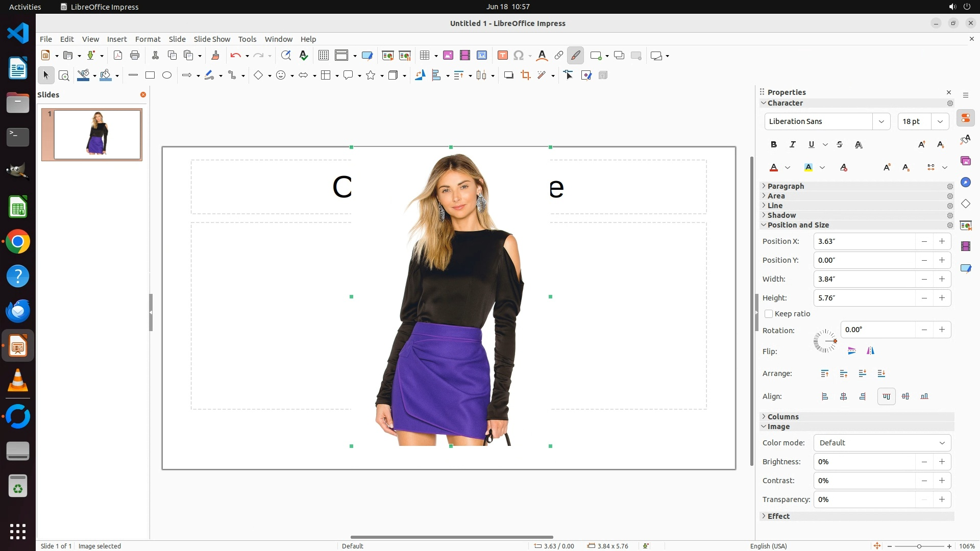980x551 pixels.
Task: Adjust the zoom slider in status bar
Action: tap(919, 546)
